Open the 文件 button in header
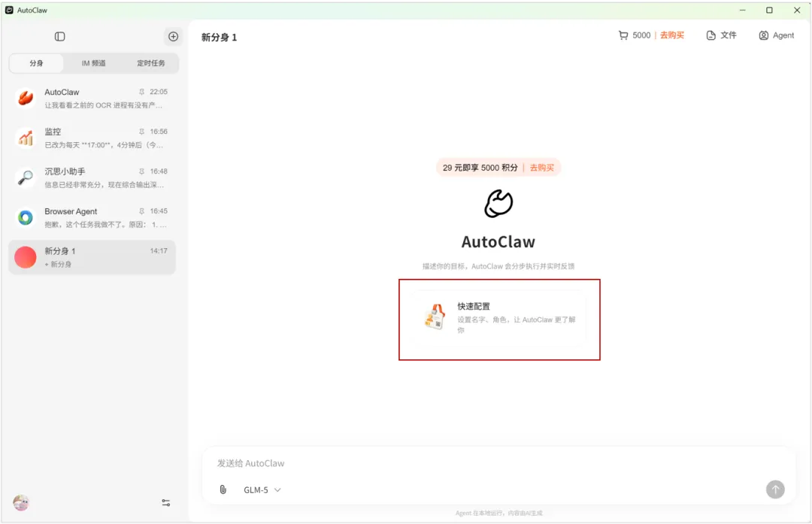Viewport: 812px width, 524px height. [x=721, y=35]
